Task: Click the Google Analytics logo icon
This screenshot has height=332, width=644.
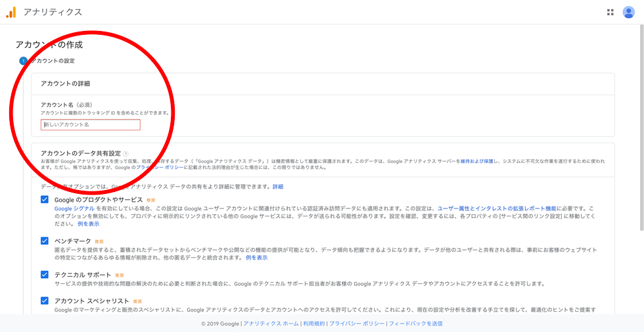Action: pyautogui.click(x=11, y=12)
